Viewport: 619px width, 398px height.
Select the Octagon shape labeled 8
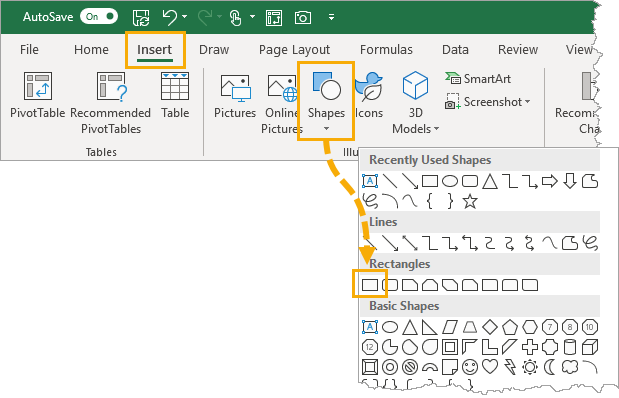[570, 327]
